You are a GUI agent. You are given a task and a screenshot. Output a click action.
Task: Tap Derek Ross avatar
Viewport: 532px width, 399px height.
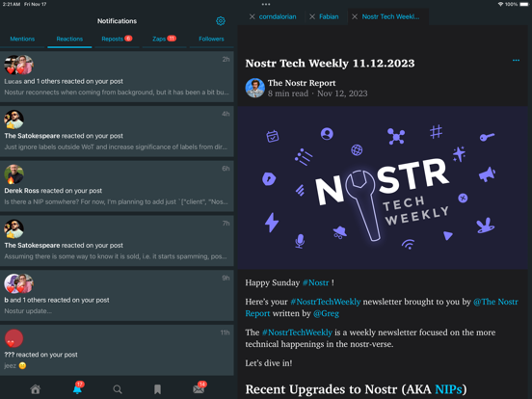[x=13, y=174]
